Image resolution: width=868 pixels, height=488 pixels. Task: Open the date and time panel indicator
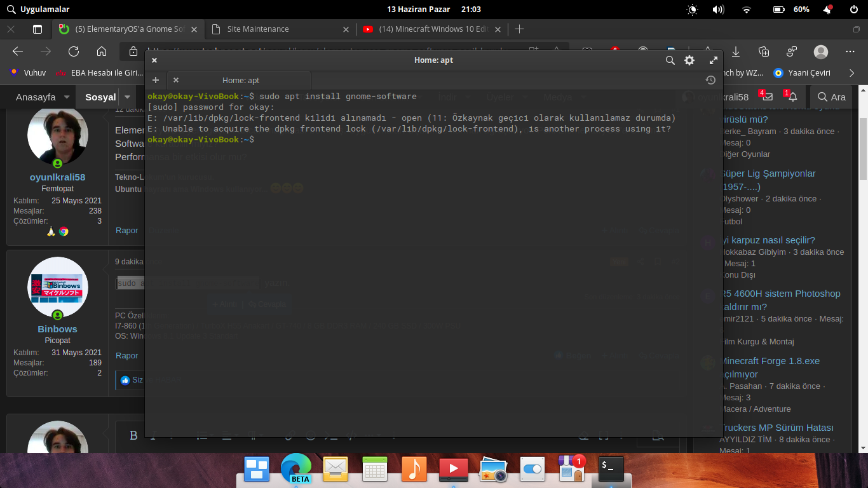point(434,10)
